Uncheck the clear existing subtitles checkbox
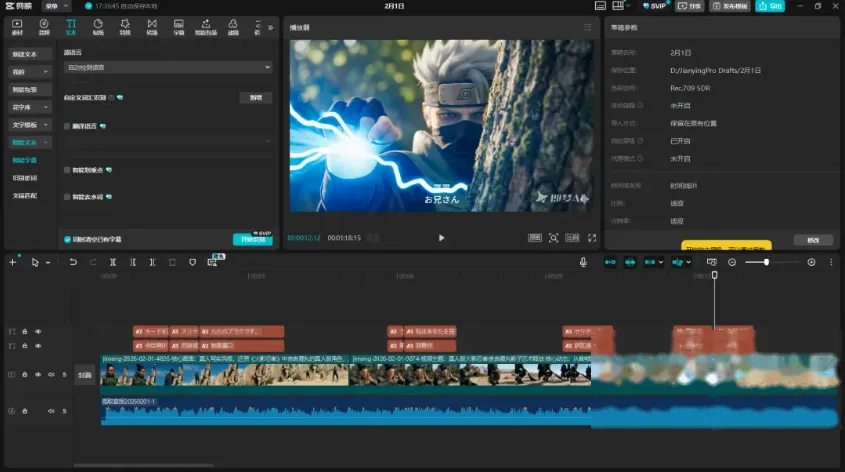The image size is (845, 472). 67,239
